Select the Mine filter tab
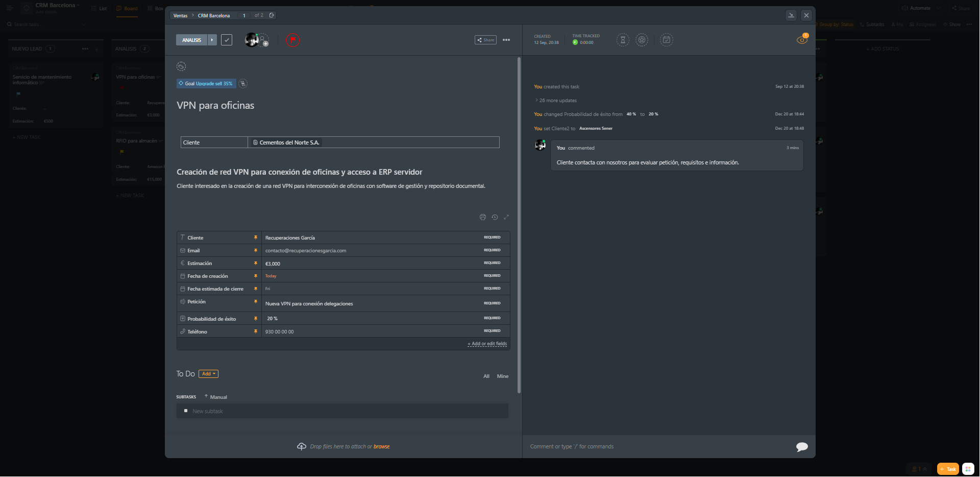The width and height of the screenshot is (980, 477). [502, 376]
